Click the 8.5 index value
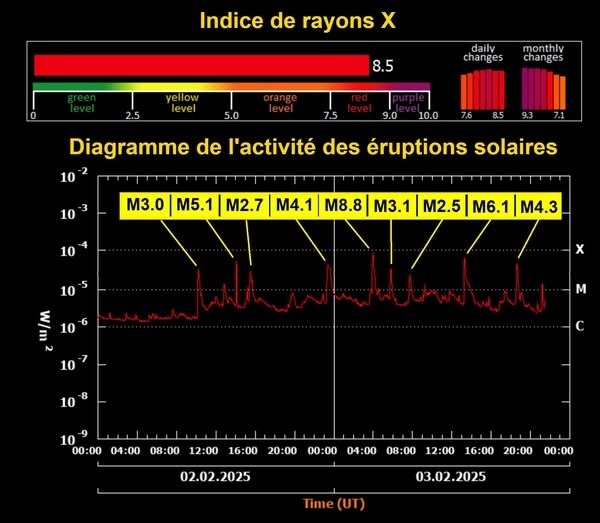 pyautogui.click(x=383, y=67)
